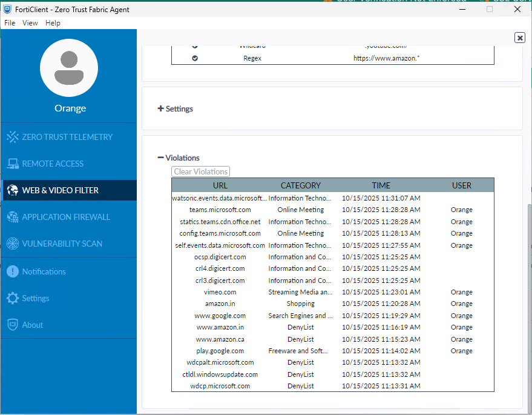Click the Notifications alert icon
The height and width of the screenshot is (415, 532).
click(13, 271)
